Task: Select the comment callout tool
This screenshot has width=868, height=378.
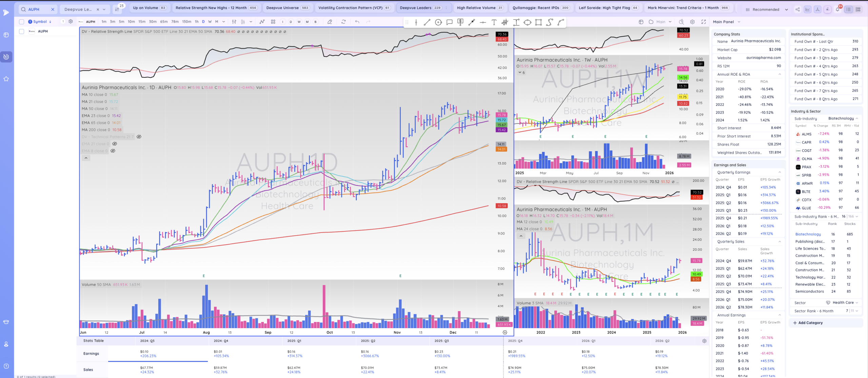Action: pyautogui.click(x=449, y=22)
